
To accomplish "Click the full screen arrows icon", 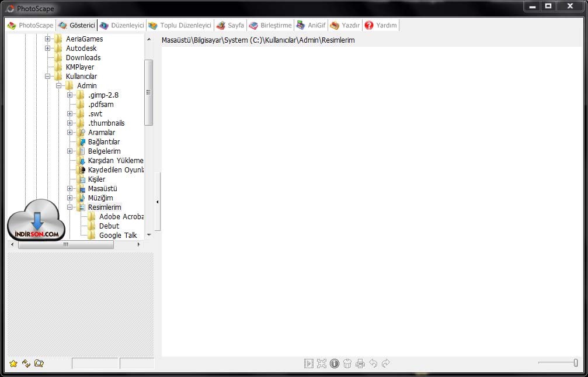I will click(321, 364).
